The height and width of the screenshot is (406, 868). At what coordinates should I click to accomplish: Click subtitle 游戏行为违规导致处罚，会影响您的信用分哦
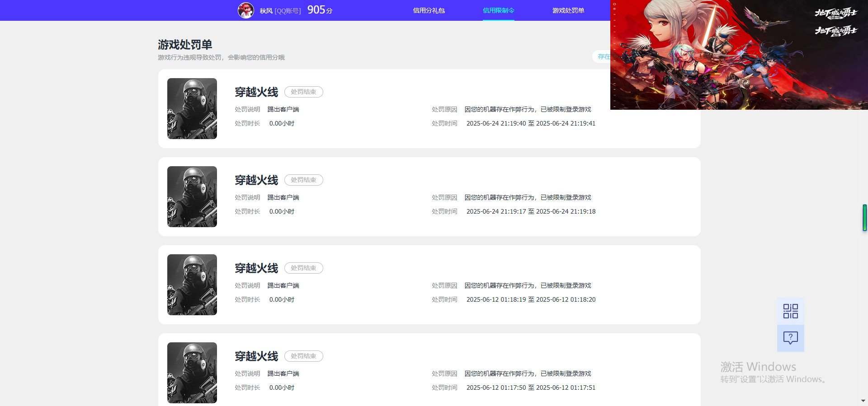click(221, 57)
